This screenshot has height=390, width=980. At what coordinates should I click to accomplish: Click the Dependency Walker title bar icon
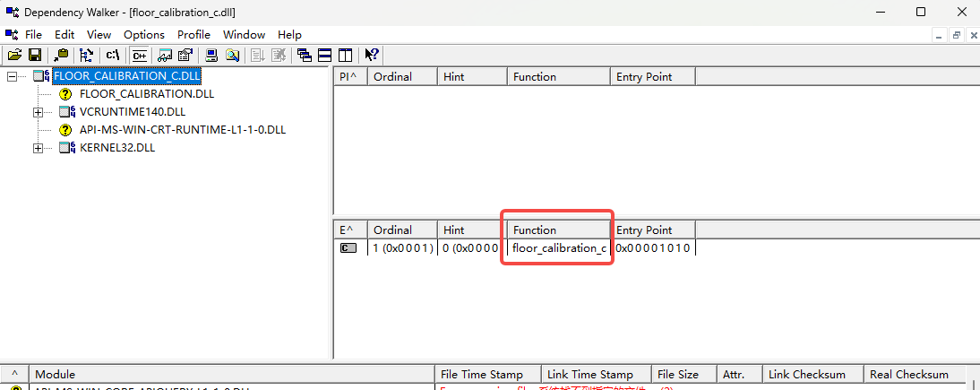(x=12, y=12)
